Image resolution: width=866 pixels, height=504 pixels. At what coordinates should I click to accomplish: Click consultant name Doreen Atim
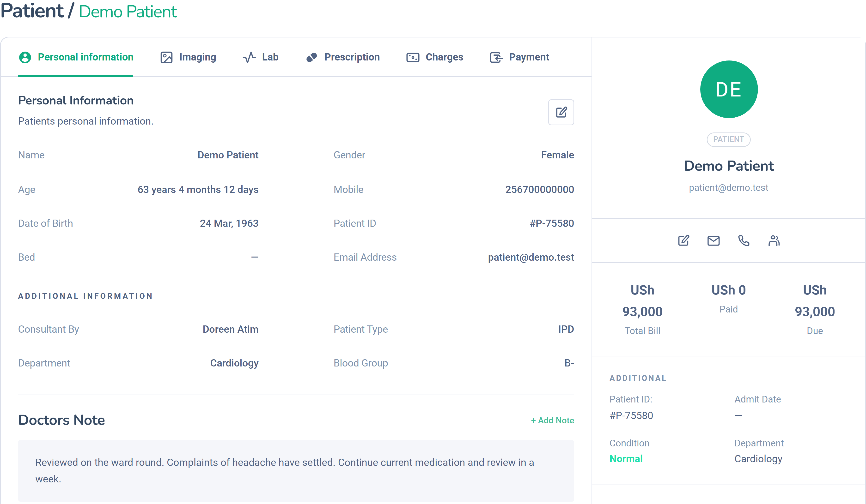tap(230, 329)
